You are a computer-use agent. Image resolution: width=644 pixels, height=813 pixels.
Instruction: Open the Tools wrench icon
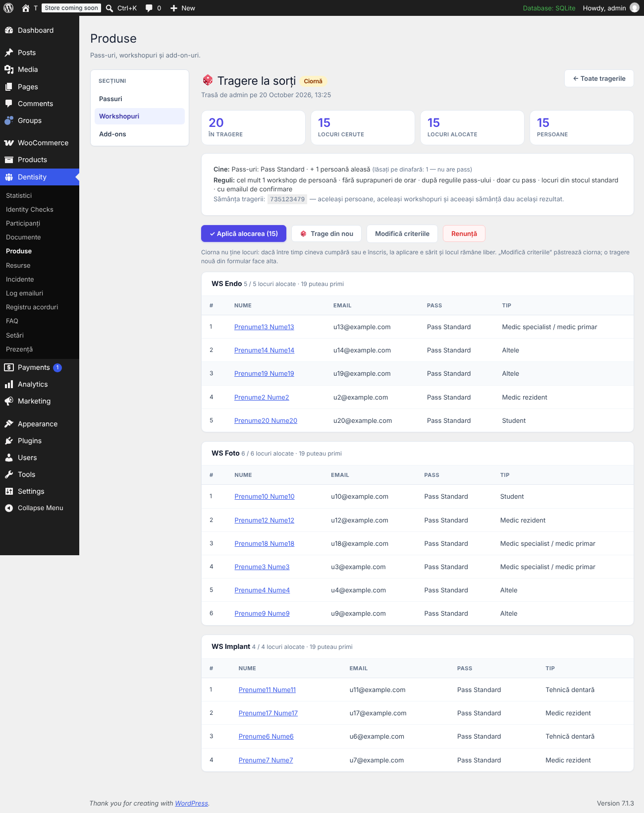(9, 474)
